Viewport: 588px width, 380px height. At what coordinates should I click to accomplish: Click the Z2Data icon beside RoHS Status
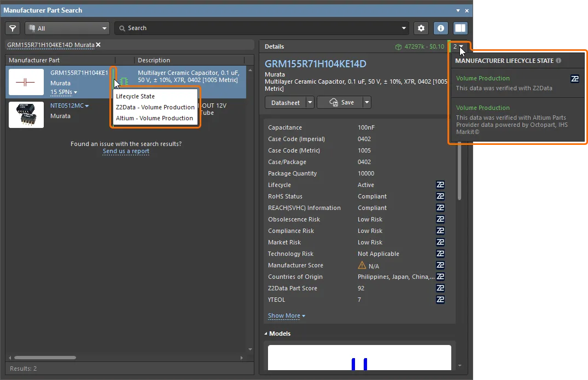(x=440, y=196)
